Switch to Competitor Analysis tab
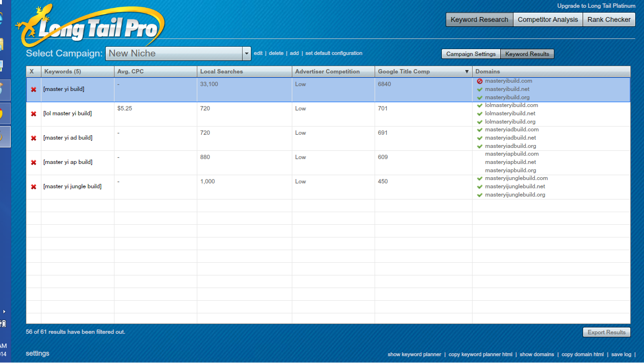 pos(548,19)
